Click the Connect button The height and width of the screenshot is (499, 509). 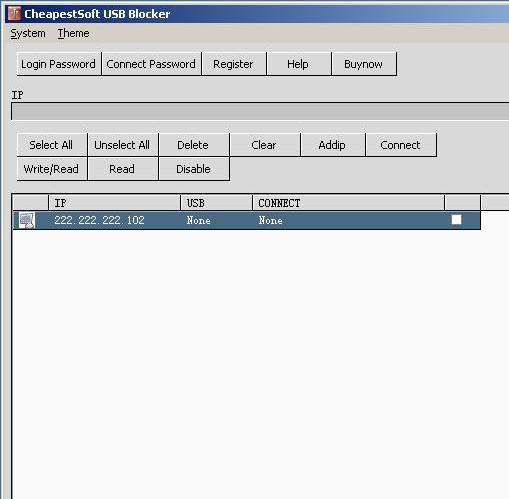[401, 145]
